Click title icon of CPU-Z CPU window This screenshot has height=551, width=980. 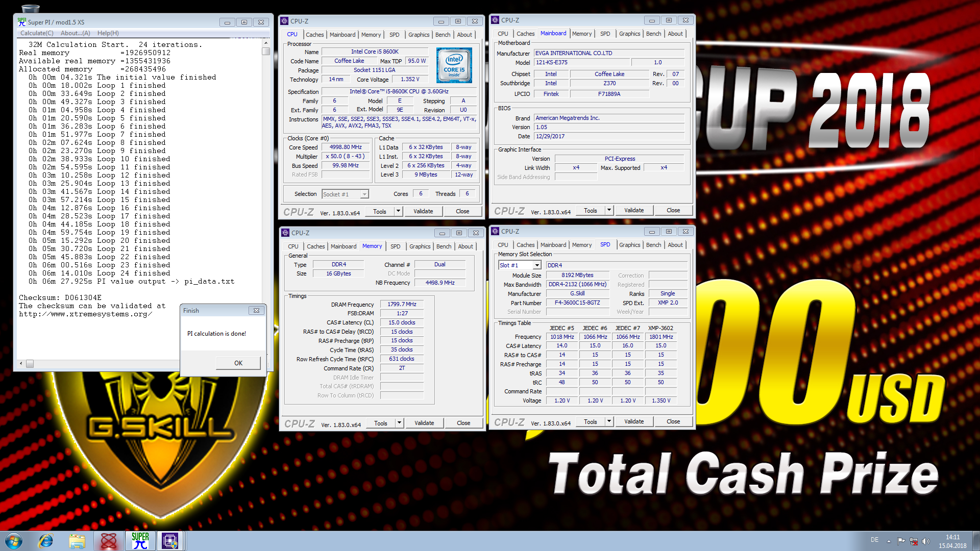[285, 21]
